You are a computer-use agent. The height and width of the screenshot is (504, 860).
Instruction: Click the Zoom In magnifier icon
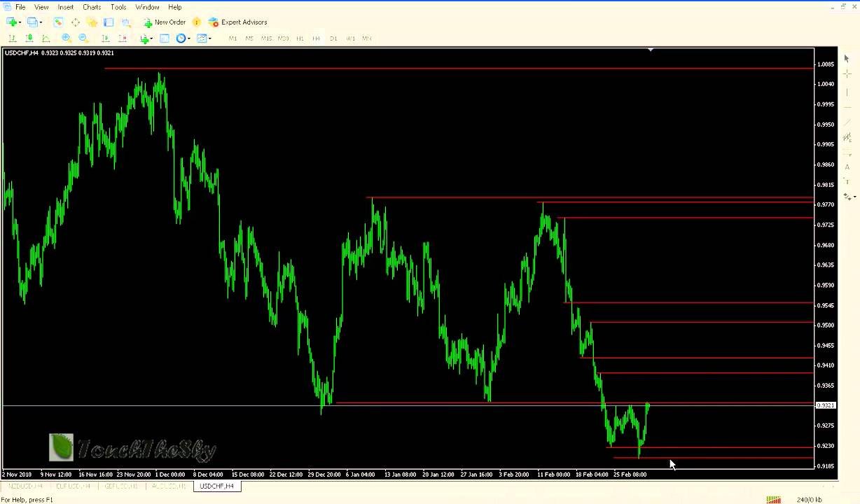[x=67, y=38]
